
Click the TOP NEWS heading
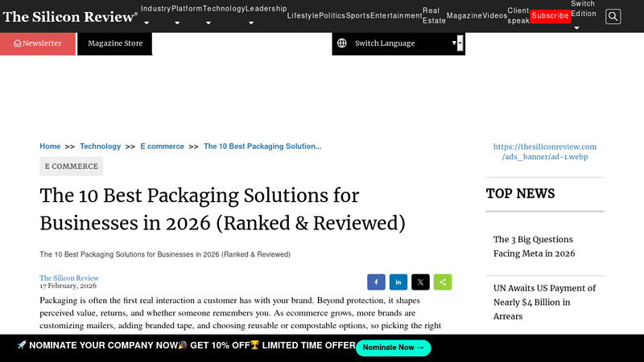[x=520, y=193]
